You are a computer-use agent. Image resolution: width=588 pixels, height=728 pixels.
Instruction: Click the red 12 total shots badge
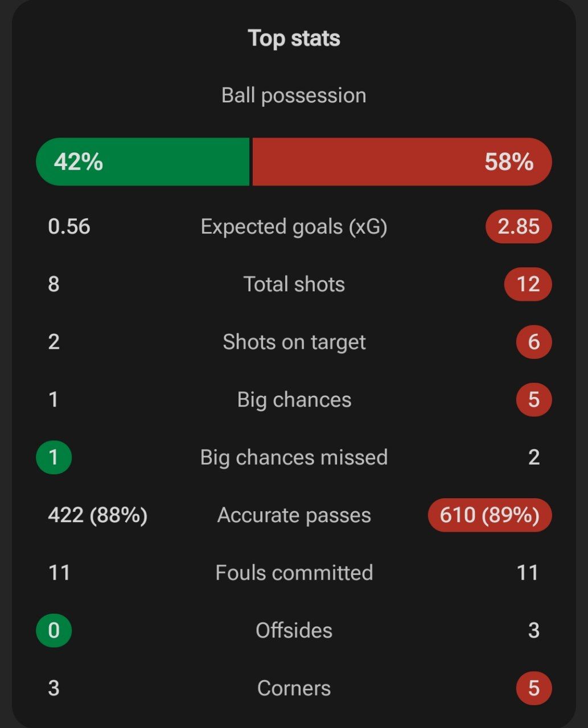click(528, 284)
